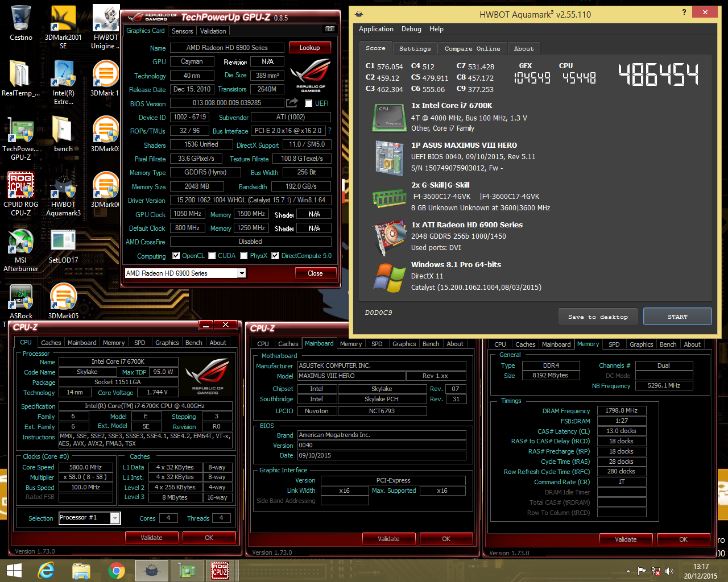Click the START benchmark button
The width and height of the screenshot is (728, 582).
tap(677, 317)
